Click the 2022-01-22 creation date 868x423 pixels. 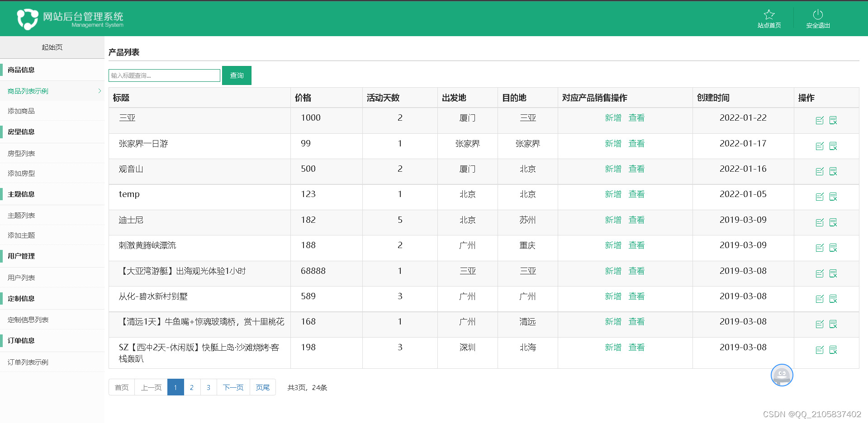point(743,117)
